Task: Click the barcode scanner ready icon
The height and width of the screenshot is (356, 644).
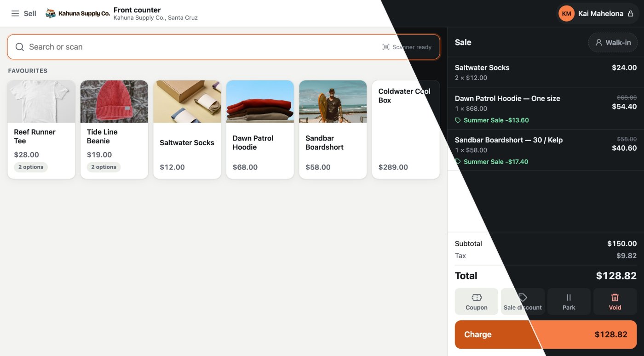Action: pos(386,47)
